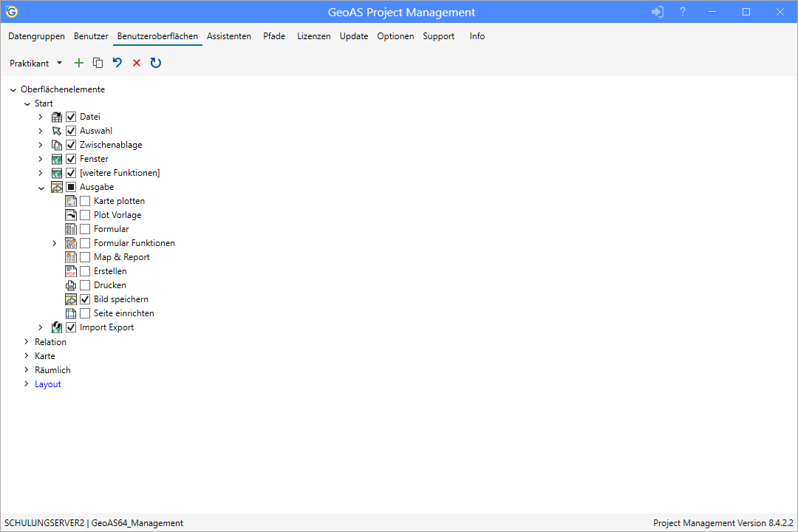Uncheck the Datei checkbox
Image resolution: width=798 pixels, height=532 pixels.
[x=71, y=117]
